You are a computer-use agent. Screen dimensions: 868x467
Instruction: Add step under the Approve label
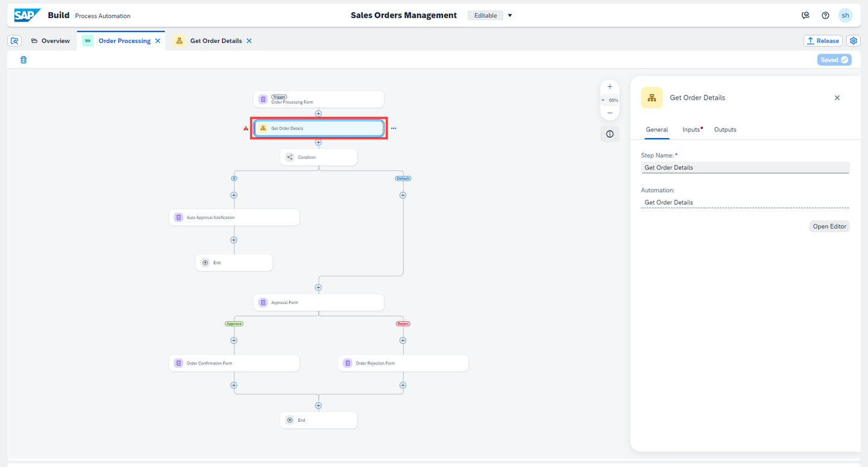click(234, 340)
